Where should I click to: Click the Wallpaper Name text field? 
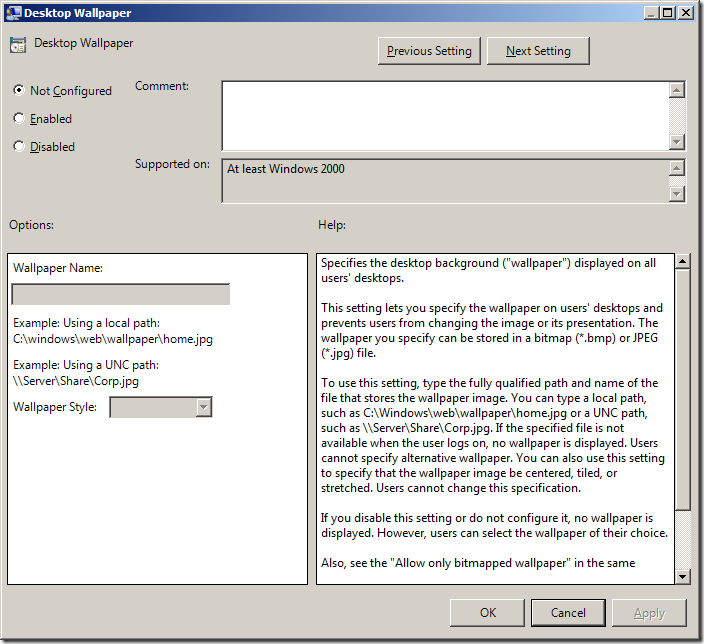[120, 294]
